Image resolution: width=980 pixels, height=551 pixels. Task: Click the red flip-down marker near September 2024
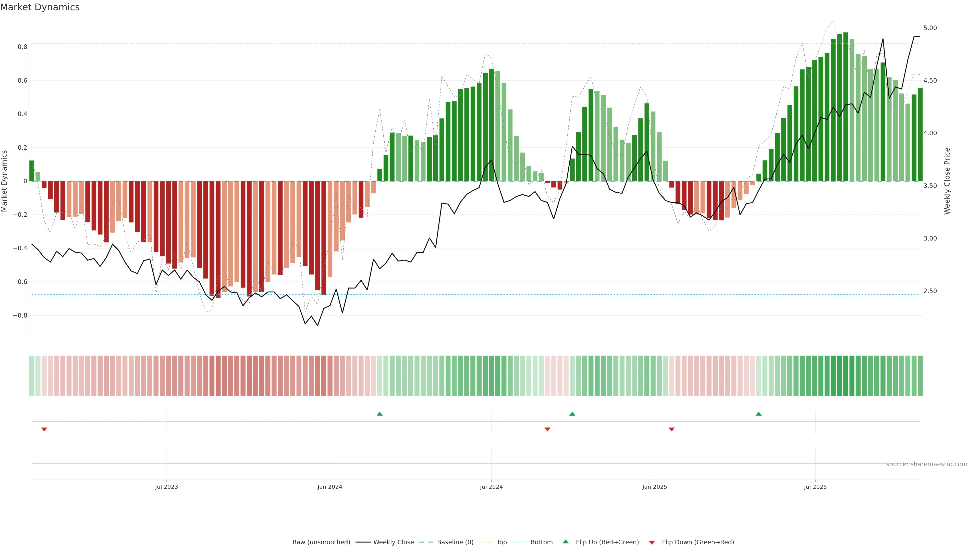click(547, 429)
